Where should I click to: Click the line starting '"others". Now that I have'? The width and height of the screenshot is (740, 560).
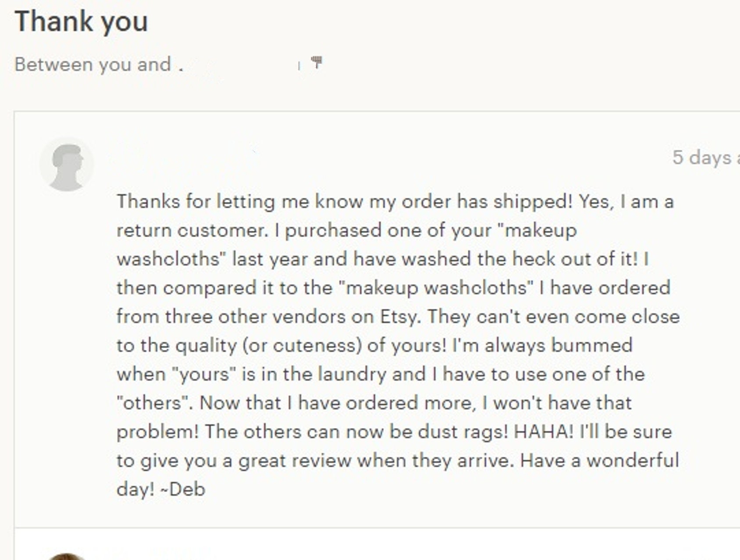coord(374,403)
